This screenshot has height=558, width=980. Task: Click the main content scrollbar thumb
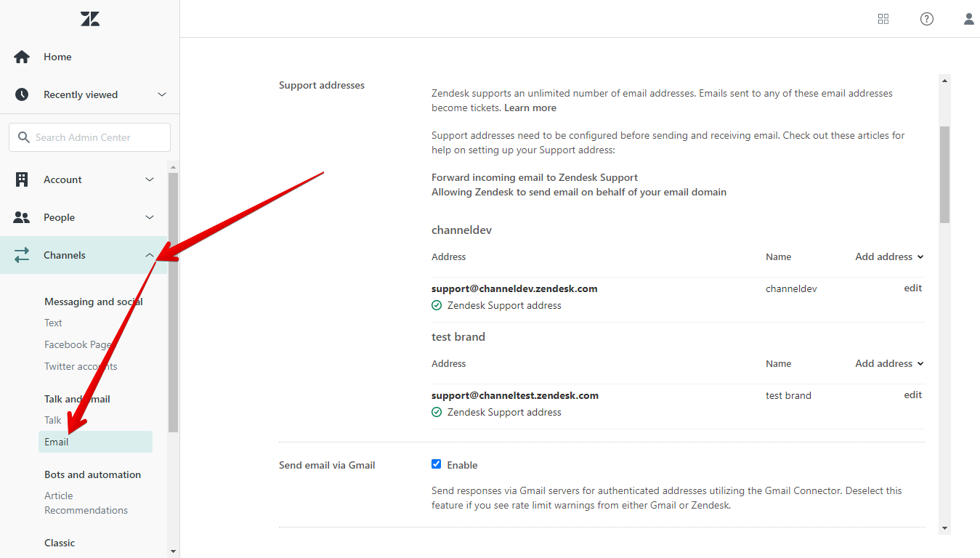pos(944,174)
